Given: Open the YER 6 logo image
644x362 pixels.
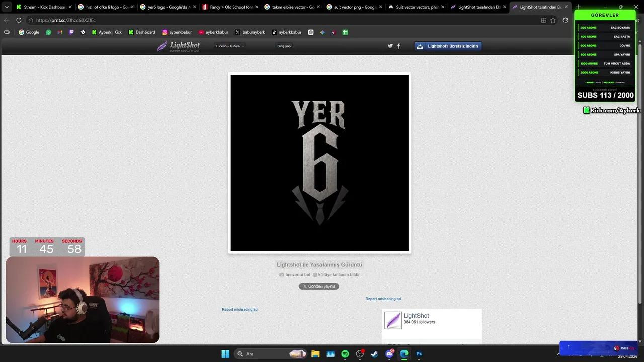Looking at the screenshot, I should (319, 163).
